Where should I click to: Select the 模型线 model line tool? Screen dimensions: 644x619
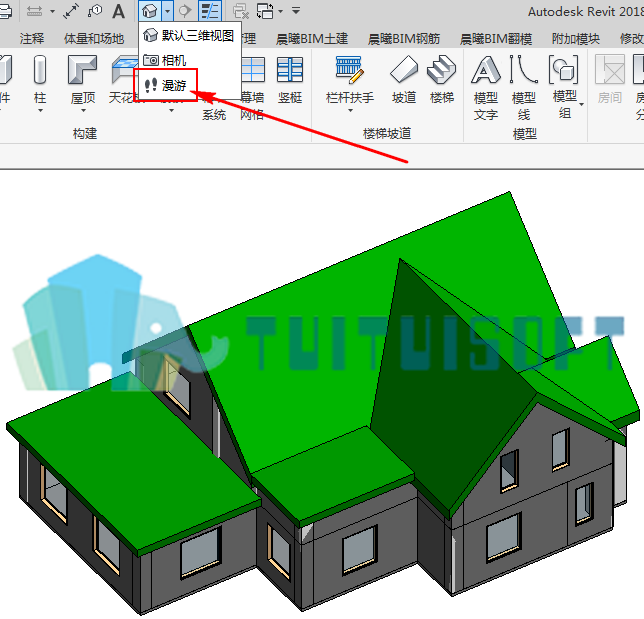coord(524,88)
